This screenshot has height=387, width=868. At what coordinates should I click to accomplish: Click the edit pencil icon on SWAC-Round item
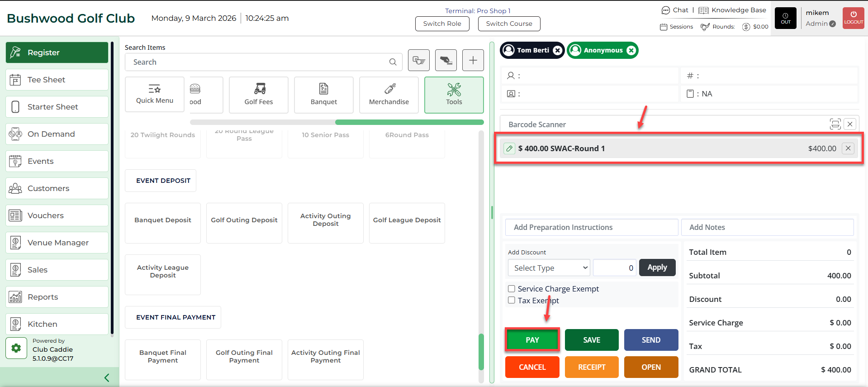pos(509,148)
